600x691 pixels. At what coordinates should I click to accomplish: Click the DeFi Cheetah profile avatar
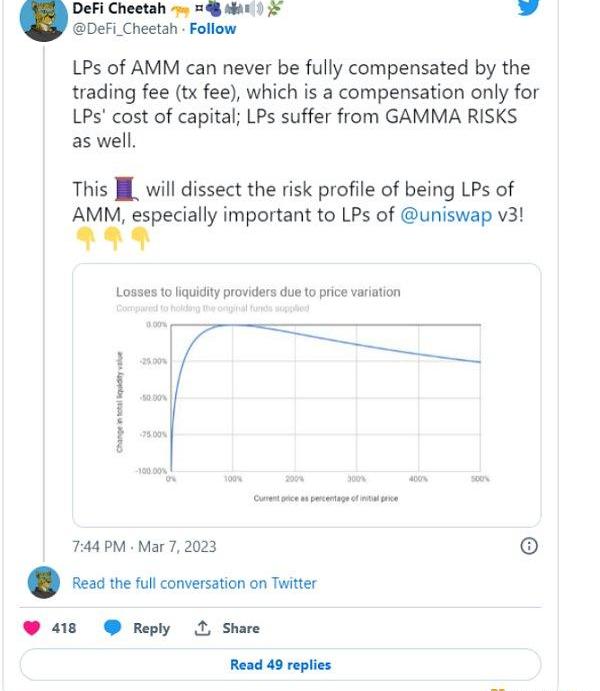pyautogui.click(x=43, y=19)
